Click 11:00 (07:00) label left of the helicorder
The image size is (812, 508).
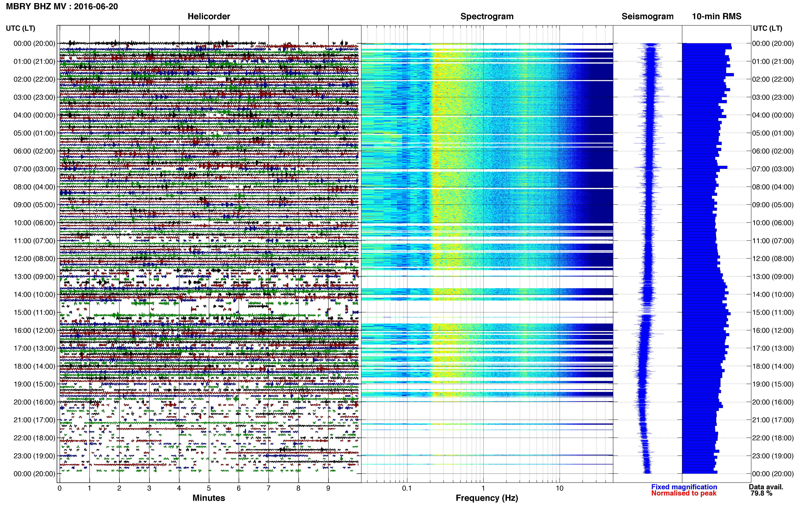34,241
